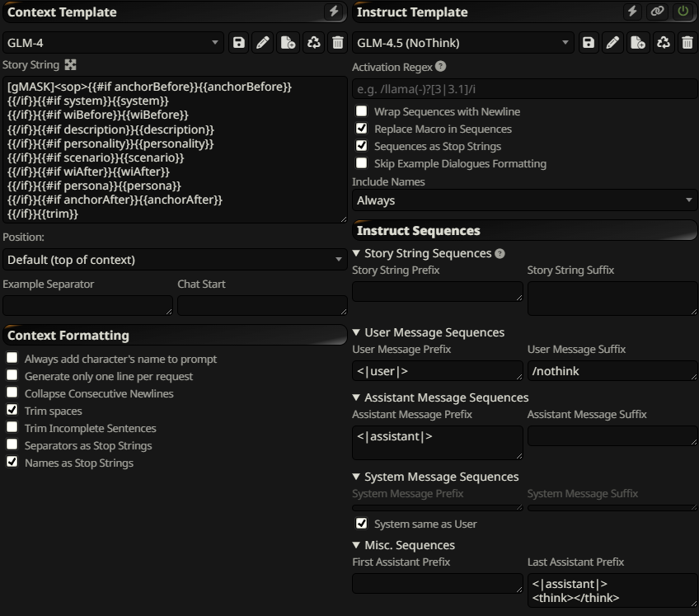Screen dimensions: 699x616
Task: Save the GLM-4 context template
Action: 238,43
